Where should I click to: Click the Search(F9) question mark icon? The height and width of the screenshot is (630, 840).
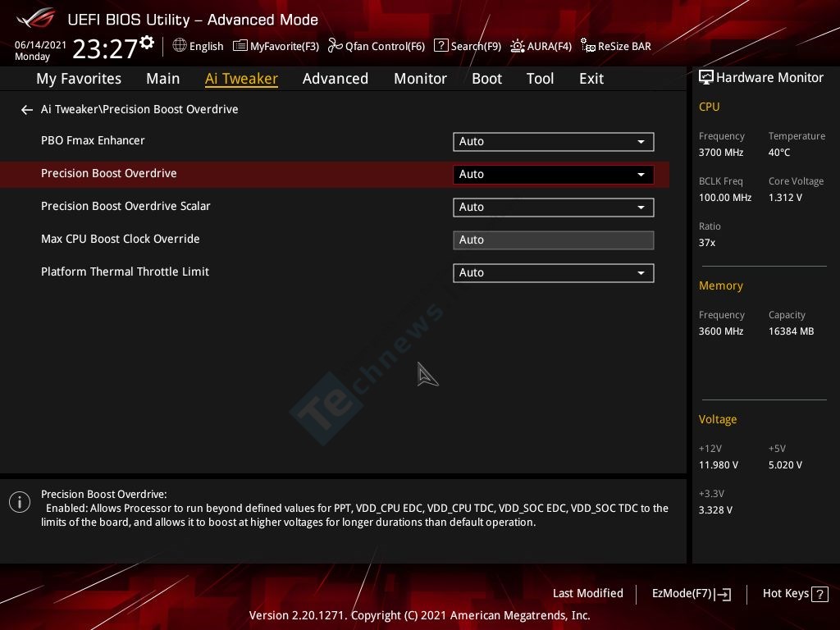441,46
